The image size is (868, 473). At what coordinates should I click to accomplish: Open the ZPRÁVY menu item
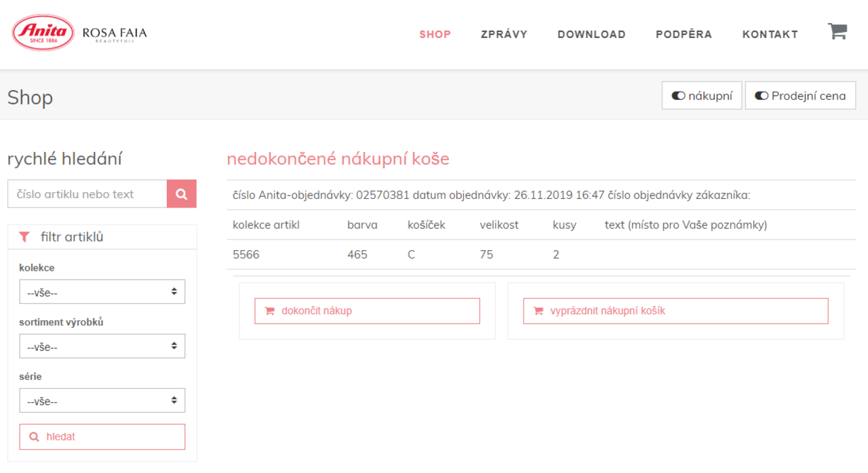coord(504,34)
